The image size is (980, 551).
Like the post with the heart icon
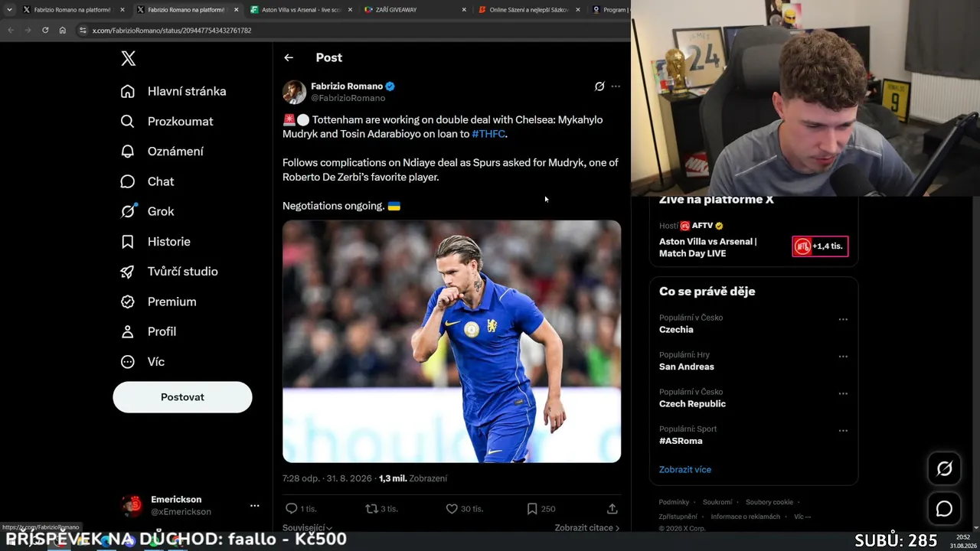452,509
